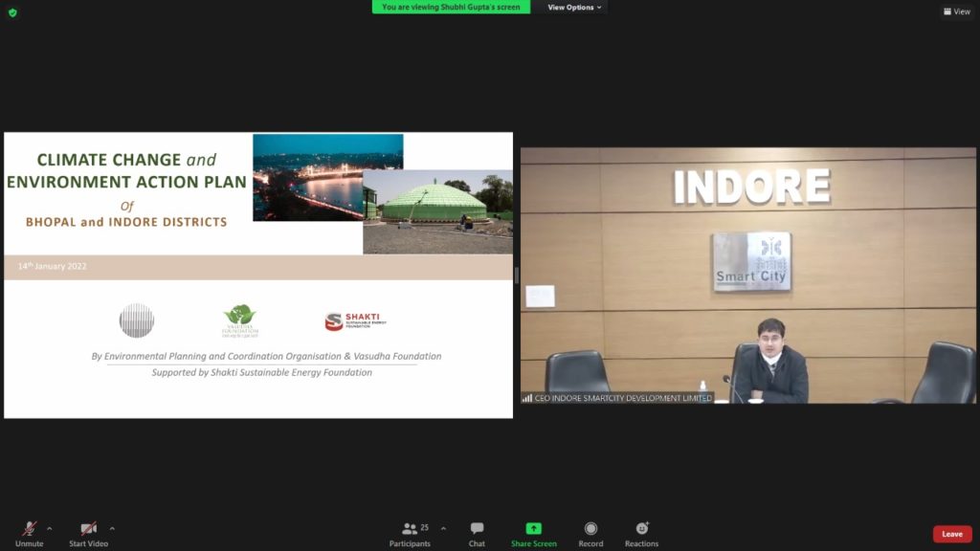980x551 pixels.
Task: Click the participant count 25
Action: click(x=424, y=528)
